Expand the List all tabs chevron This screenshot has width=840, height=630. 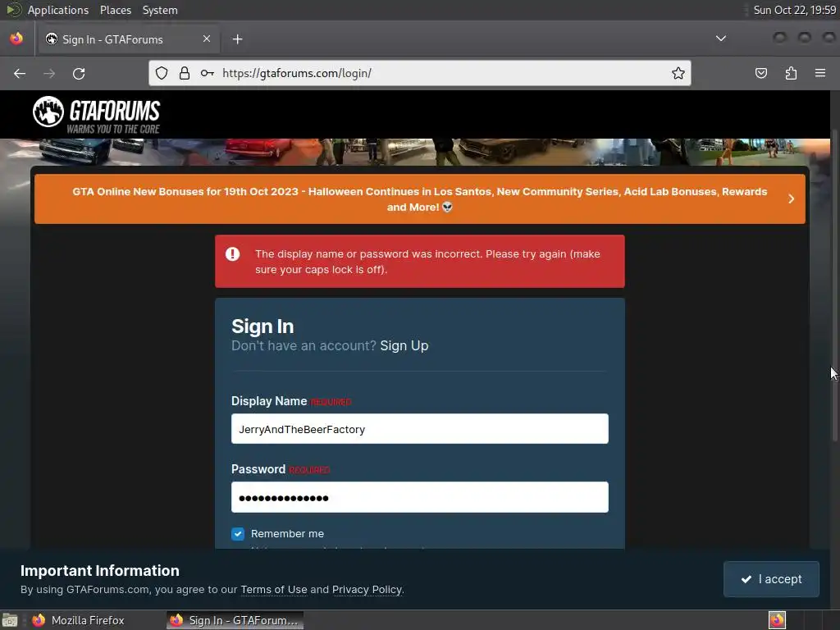pos(721,39)
